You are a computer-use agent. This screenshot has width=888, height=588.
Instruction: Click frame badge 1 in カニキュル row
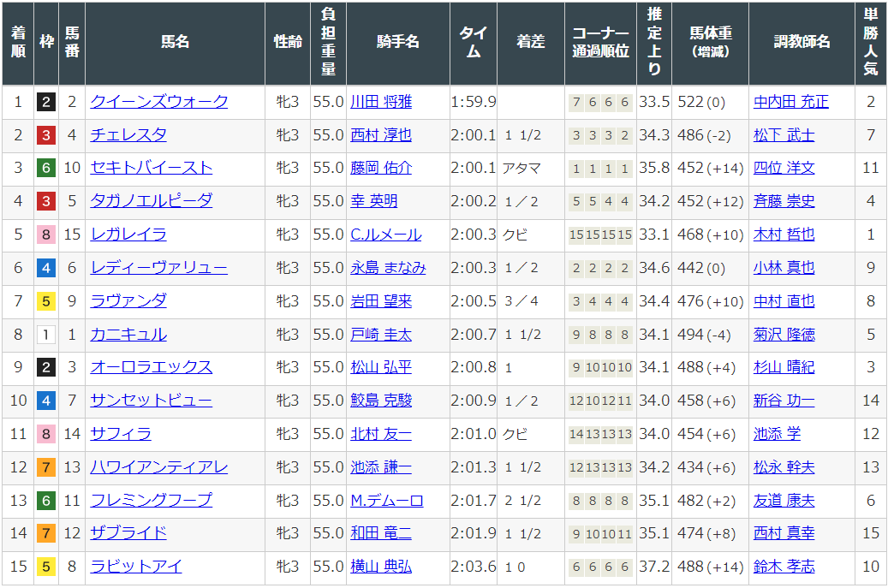pos(46,335)
